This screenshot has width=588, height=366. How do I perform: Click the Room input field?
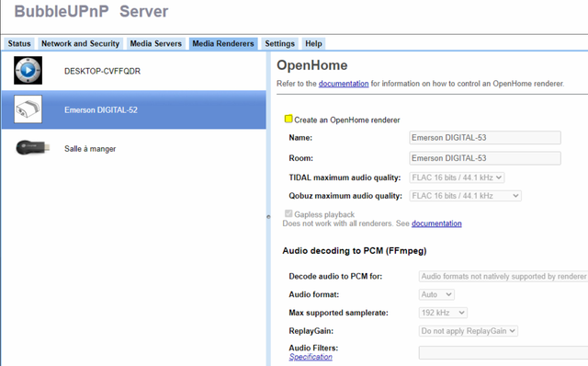click(x=485, y=158)
